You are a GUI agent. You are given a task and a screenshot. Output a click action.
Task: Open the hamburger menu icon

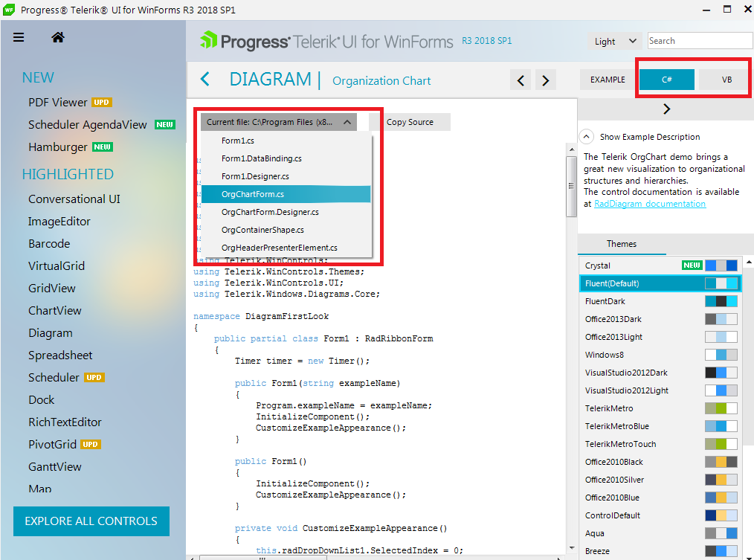pyautogui.click(x=19, y=37)
